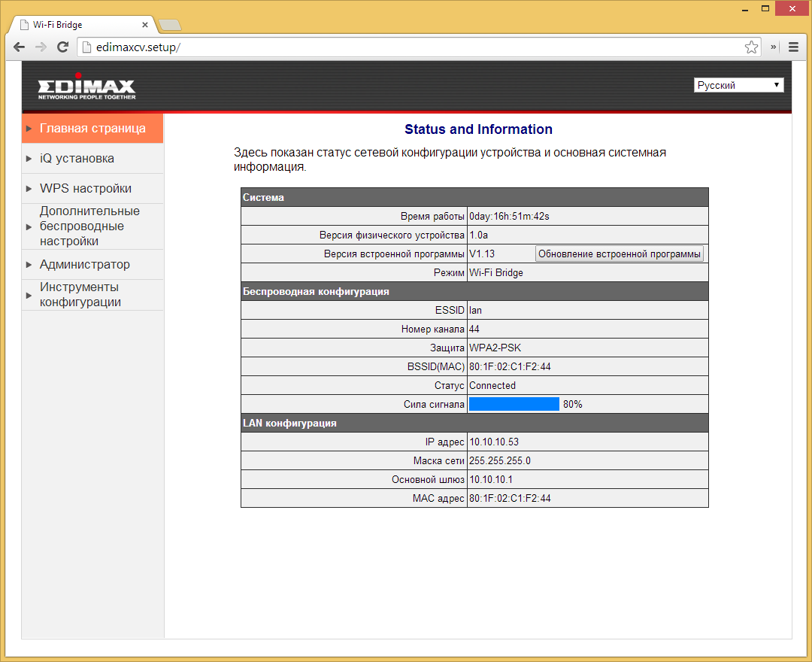Click mode value Wi-Fi Bridge in the table
This screenshot has height=662, width=812.
coord(496,273)
